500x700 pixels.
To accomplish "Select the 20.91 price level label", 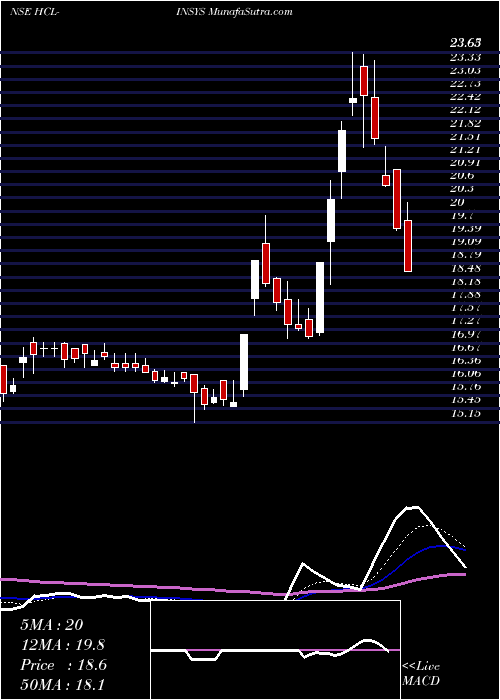I will 466,162.
